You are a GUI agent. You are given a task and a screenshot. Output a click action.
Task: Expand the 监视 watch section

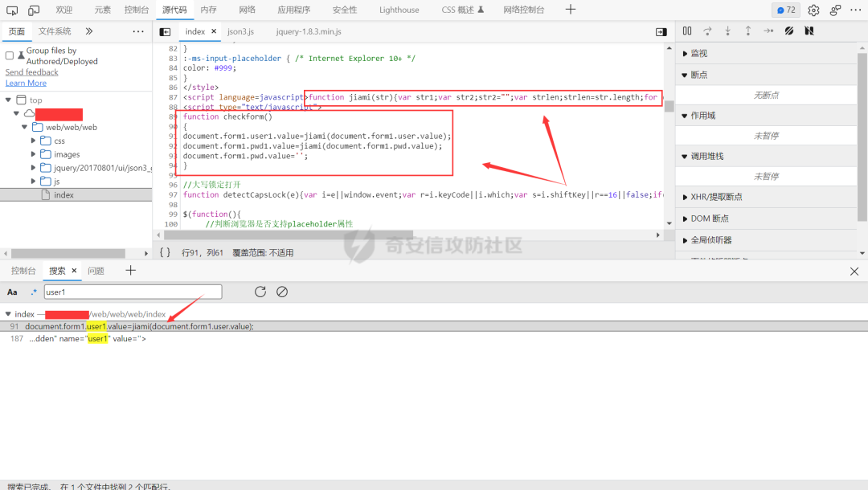click(x=686, y=54)
